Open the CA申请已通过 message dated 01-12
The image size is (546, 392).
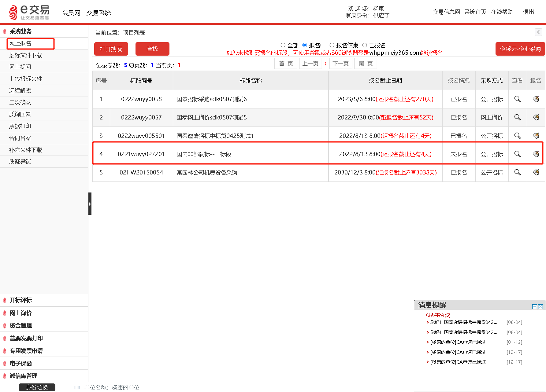pos(458,342)
